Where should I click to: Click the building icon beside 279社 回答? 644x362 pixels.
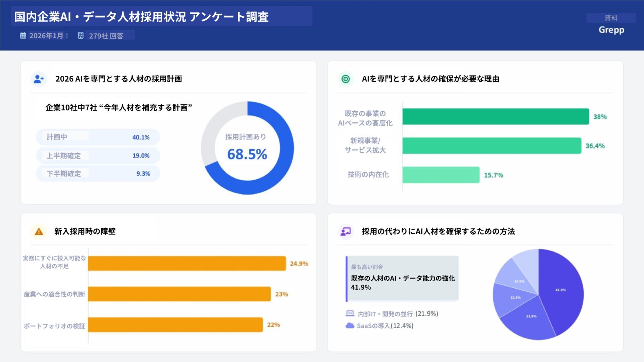click(80, 36)
